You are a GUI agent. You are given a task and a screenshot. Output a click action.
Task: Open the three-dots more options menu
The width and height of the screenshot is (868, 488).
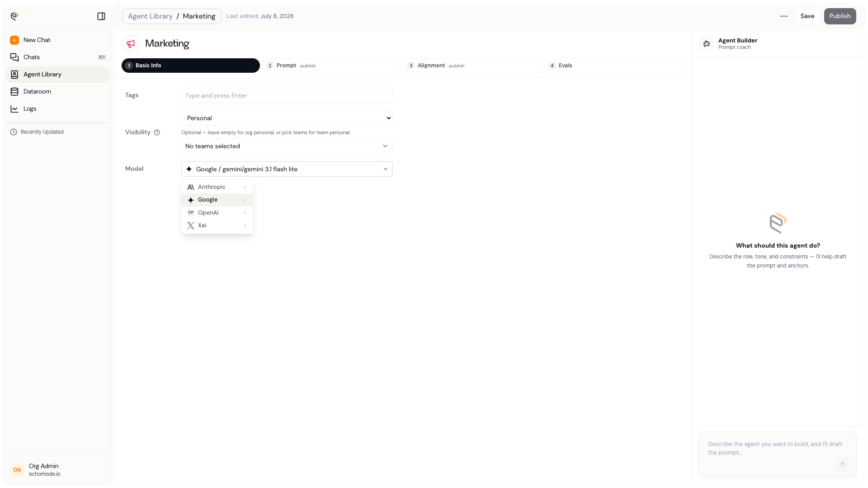784,16
